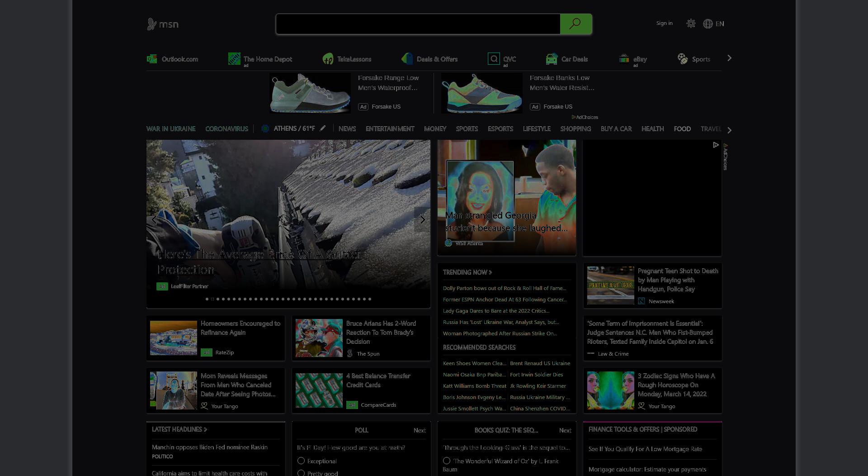Open the Deals & Offers shortcut icon

(x=407, y=59)
